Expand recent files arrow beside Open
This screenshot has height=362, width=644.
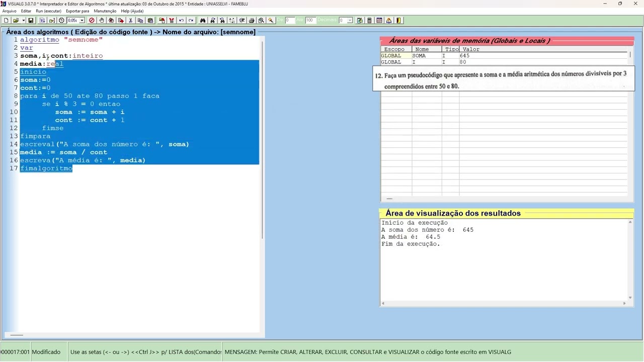pos(23,21)
